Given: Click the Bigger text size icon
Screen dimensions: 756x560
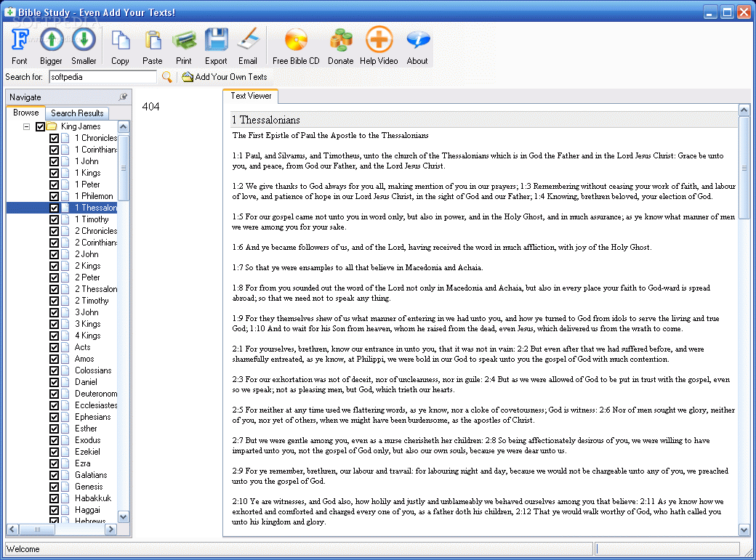Looking at the screenshot, I should [51, 39].
